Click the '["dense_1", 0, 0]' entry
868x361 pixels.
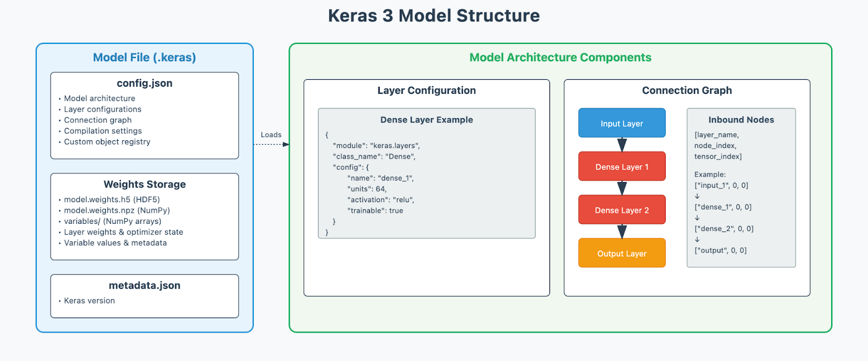coord(723,207)
